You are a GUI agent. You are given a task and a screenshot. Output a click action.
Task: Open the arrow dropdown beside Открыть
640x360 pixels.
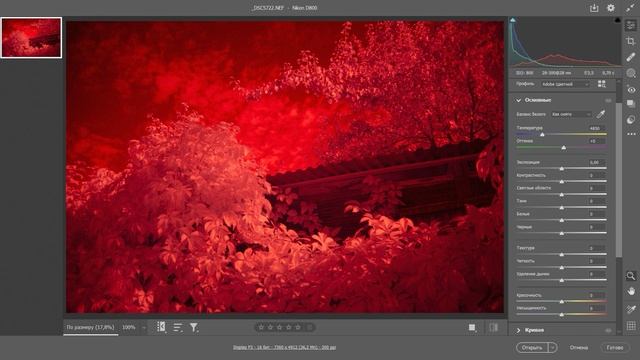tap(552, 347)
